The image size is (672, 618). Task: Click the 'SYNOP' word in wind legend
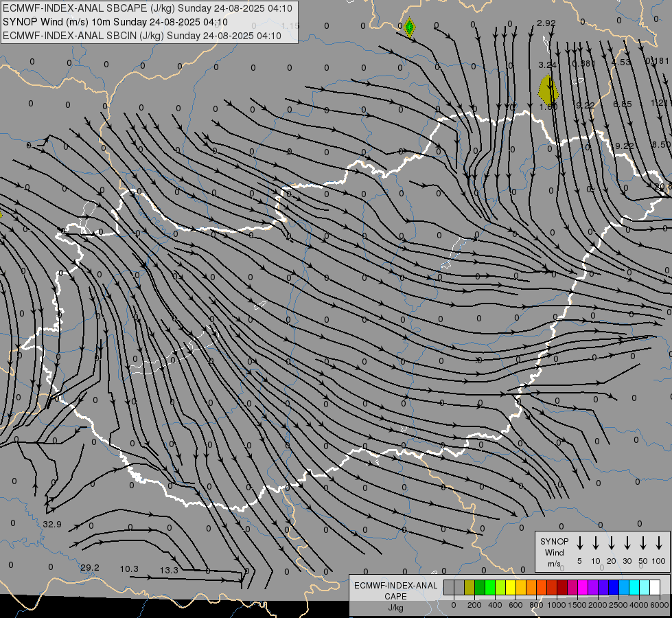554,541
